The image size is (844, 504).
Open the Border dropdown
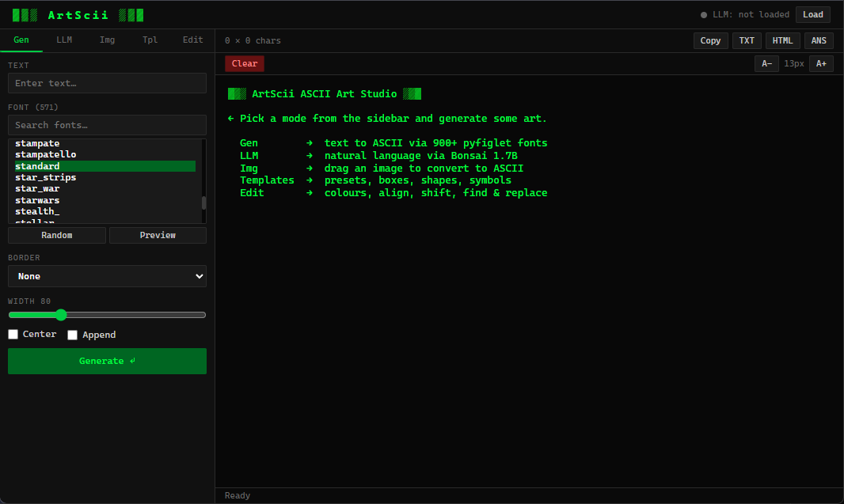click(107, 276)
